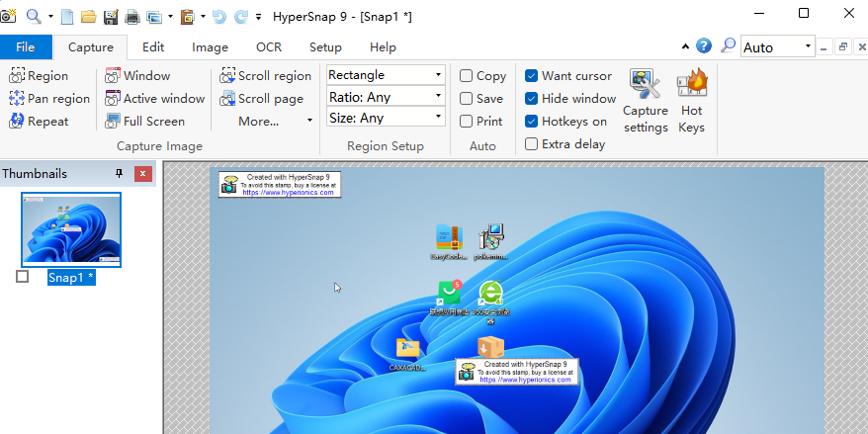
Task: Print using the printer icon in title bar
Action: click(x=132, y=17)
